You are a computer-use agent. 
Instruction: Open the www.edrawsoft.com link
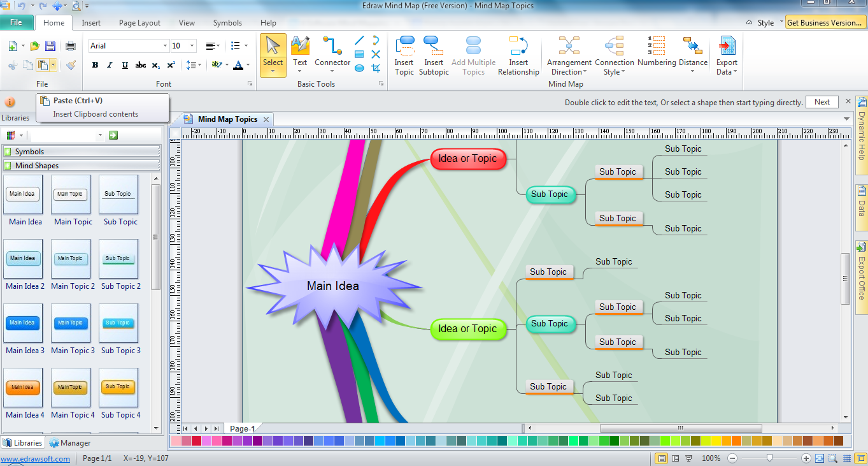[35, 459]
